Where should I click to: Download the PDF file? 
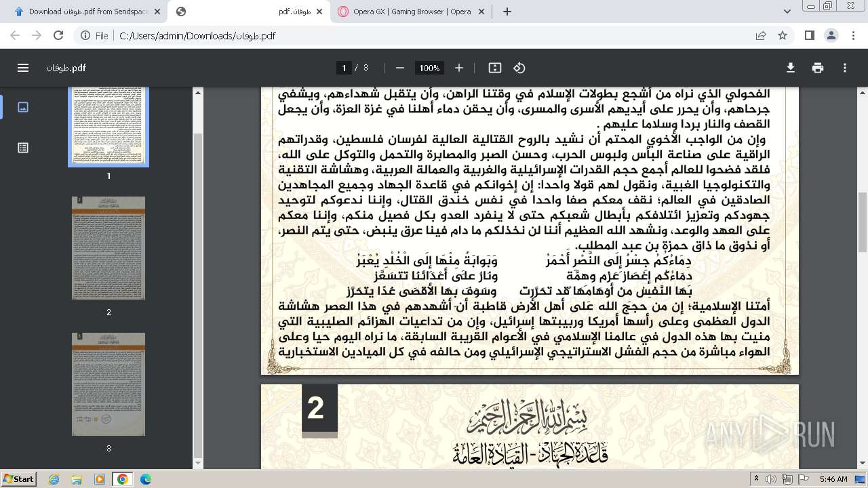coord(791,68)
